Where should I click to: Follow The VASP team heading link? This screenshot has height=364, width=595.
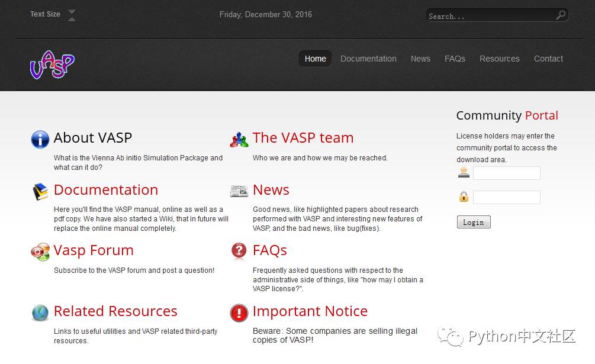tap(303, 138)
